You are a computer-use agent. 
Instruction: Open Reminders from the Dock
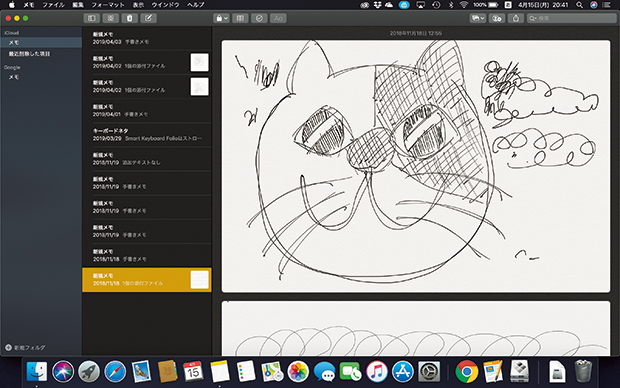(x=246, y=372)
